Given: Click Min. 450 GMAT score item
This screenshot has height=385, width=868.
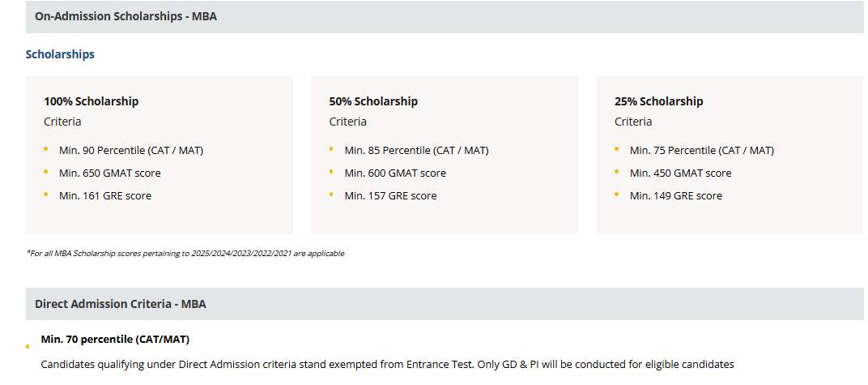Looking at the screenshot, I should click(x=680, y=173).
